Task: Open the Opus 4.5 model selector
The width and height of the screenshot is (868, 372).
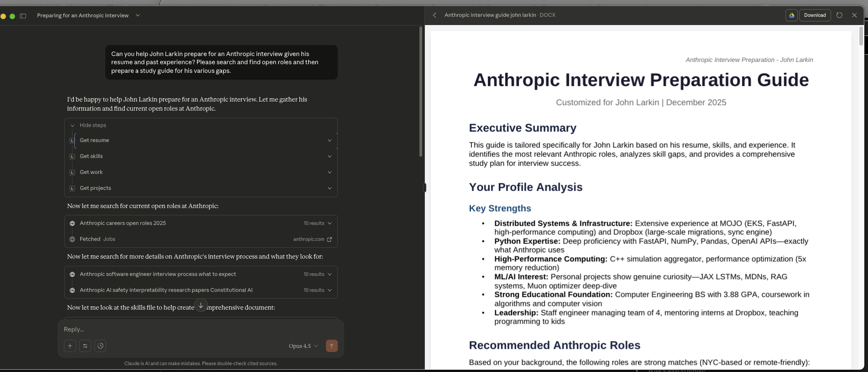Action: [x=303, y=346]
